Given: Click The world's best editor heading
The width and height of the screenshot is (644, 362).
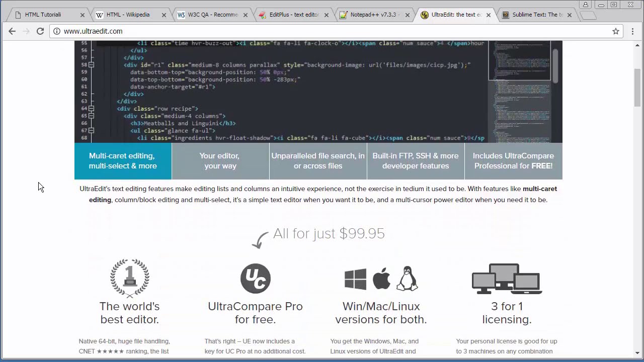Looking at the screenshot, I should click(130, 313).
